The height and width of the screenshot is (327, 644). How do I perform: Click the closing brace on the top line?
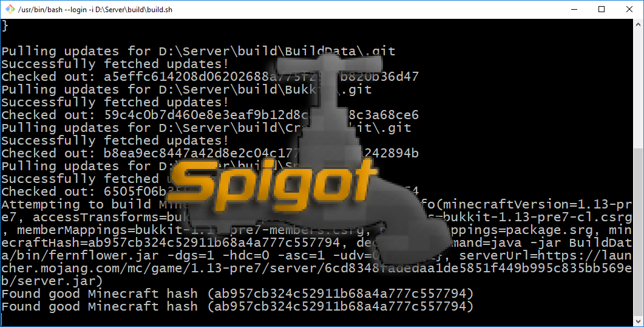(5, 26)
